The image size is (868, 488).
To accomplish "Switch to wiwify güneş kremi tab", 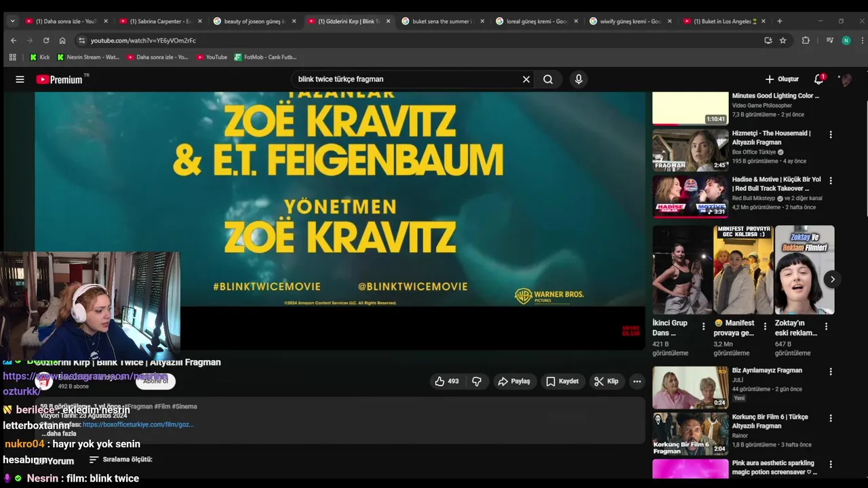I will point(629,21).
